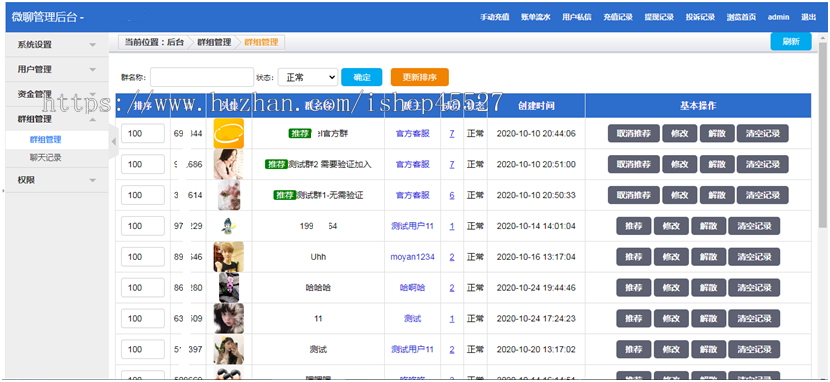
Task: Click the admin account link
Action: pos(778,17)
